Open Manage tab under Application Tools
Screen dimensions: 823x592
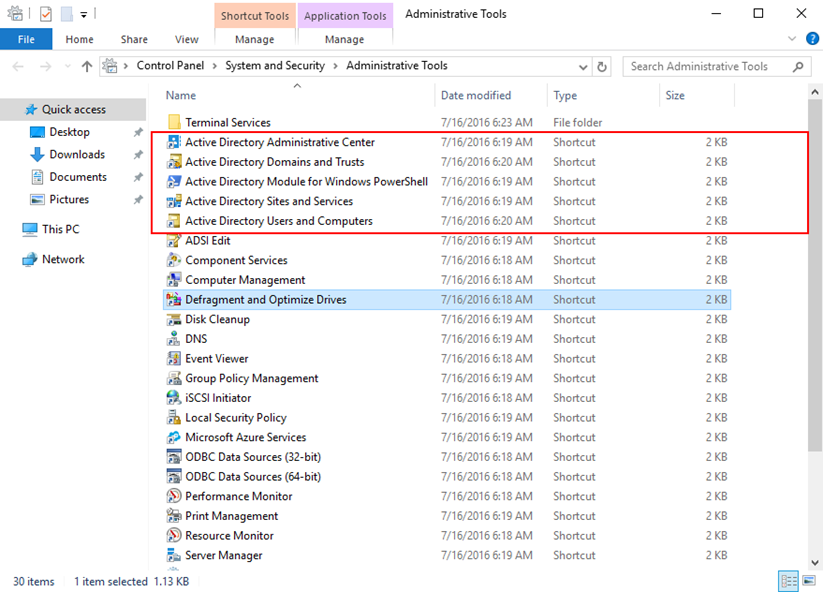[345, 39]
